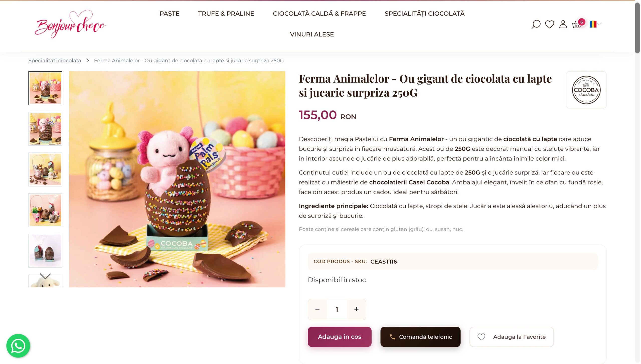Open the TRUFE & PRALINE menu
Screen dimensions: 641x364
(x=226, y=14)
